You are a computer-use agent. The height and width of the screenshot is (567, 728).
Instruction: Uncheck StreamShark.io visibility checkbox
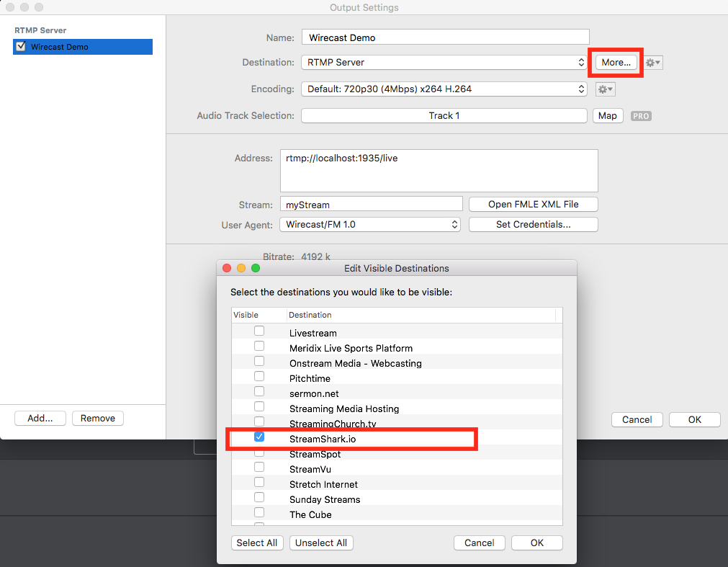(259, 437)
